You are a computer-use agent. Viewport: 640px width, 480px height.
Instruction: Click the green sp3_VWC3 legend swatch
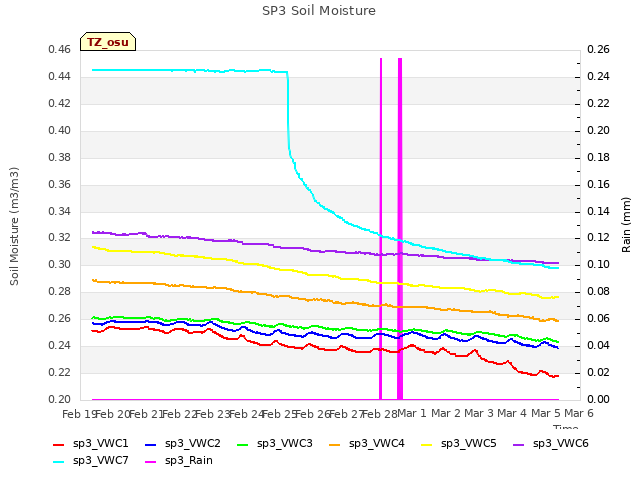243,445
